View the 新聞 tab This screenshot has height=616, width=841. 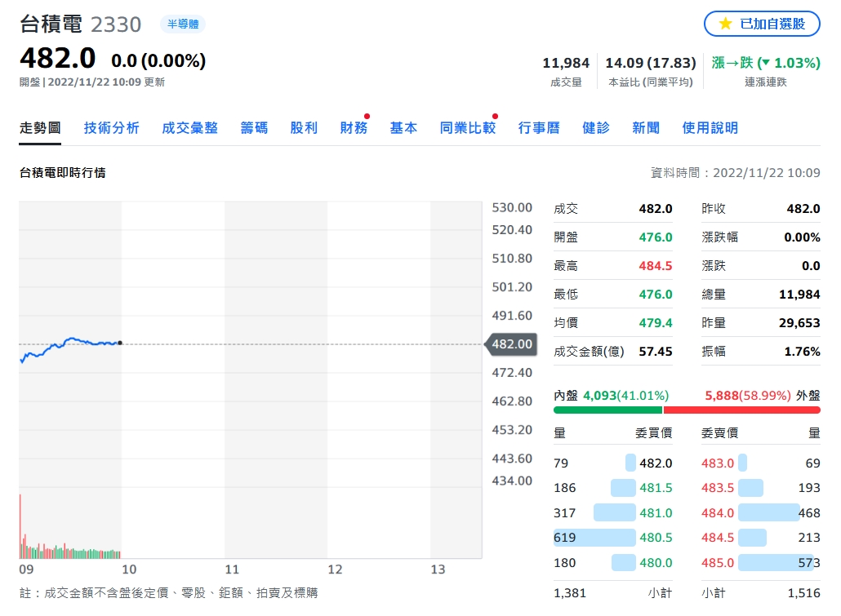tap(646, 127)
